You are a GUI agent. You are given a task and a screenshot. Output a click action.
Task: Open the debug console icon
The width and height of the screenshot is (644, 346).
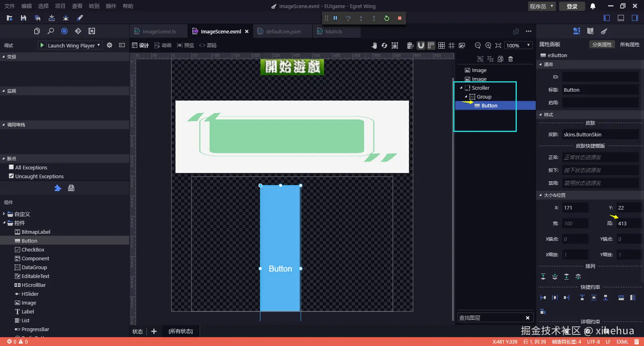coord(122,45)
